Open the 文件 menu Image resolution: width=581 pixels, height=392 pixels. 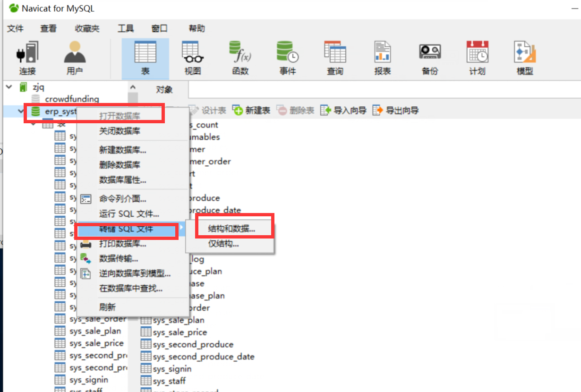pos(15,29)
